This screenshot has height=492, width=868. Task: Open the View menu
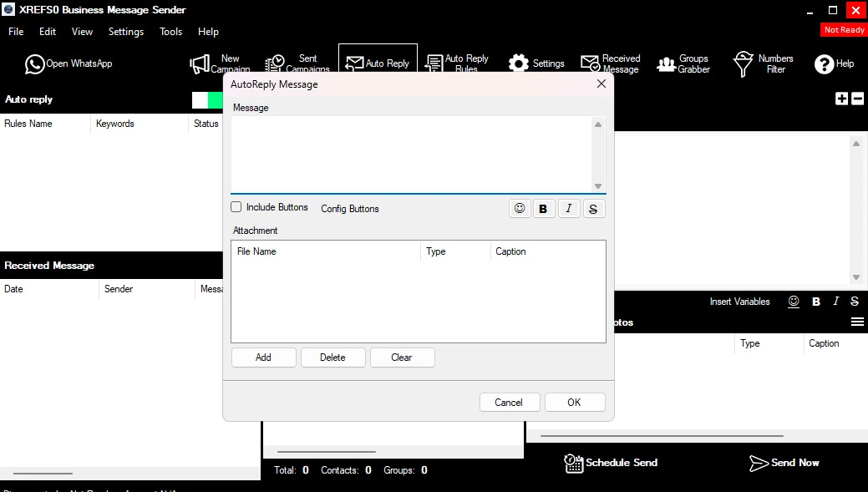coord(82,32)
